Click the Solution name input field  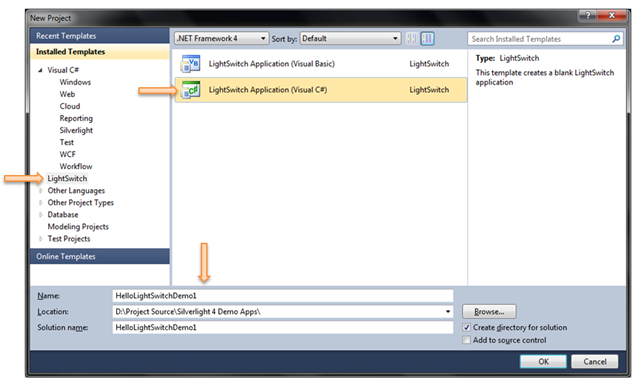click(282, 327)
